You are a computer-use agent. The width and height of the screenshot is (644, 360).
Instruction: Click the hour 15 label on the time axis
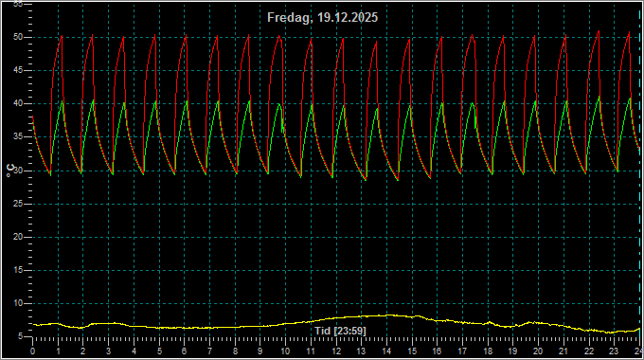(412, 351)
